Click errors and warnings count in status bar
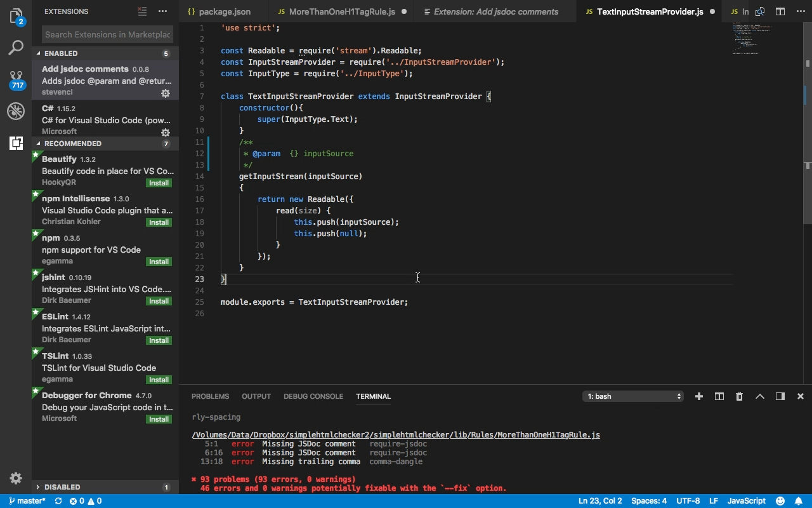This screenshot has height=508, width=812. pos(86,501)
